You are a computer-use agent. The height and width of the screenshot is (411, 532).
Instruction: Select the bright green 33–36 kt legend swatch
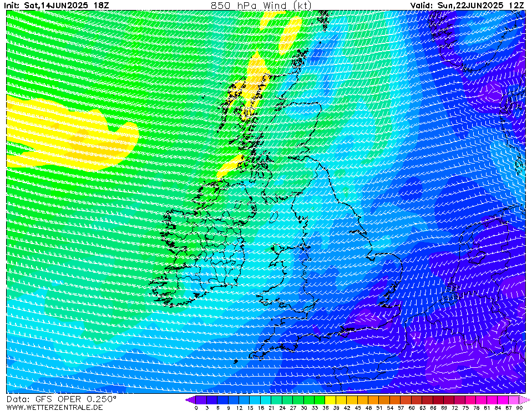[x=320, y=400]
